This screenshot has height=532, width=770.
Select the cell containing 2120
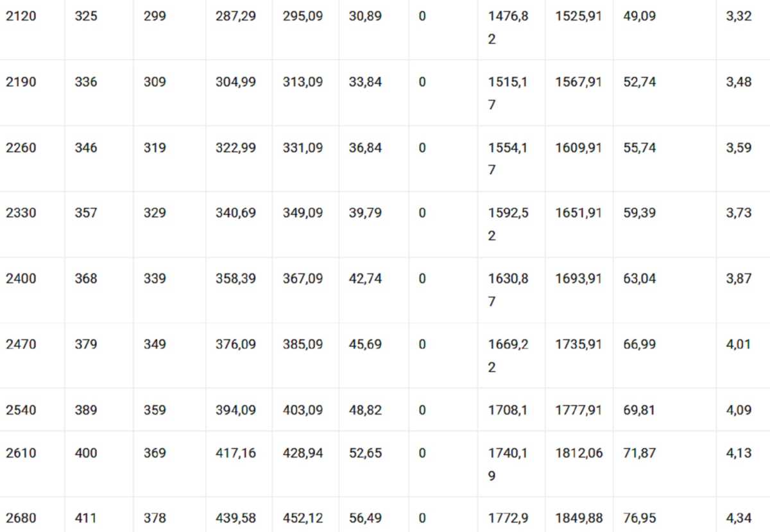tap(32, 30)
